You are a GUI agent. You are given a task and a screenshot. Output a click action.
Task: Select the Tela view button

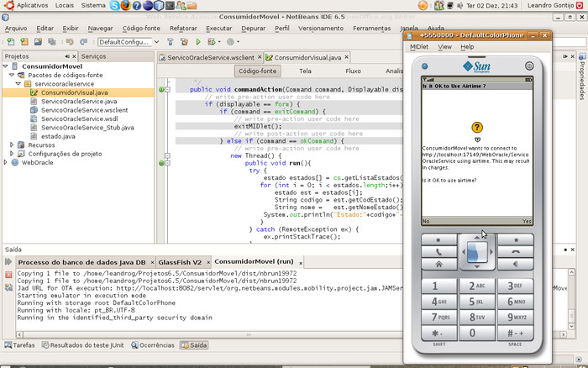coord(305,71)
